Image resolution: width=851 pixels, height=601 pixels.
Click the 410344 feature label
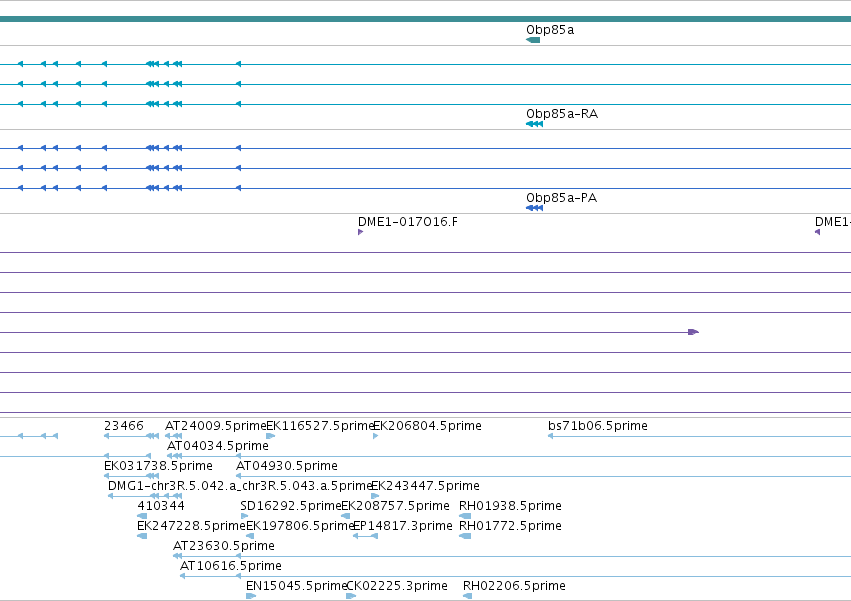pyautogui.click(x=161, y=506)
